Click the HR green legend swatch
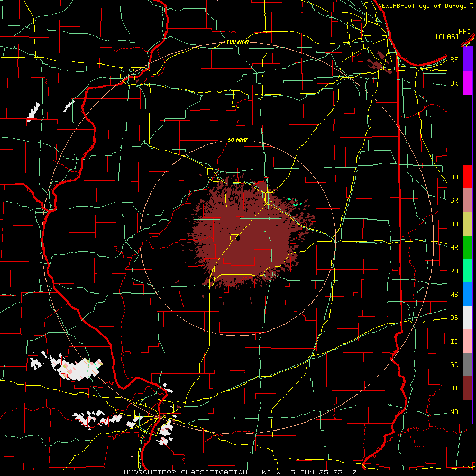Screen dimensions: 476x476 tap(467, 247)
